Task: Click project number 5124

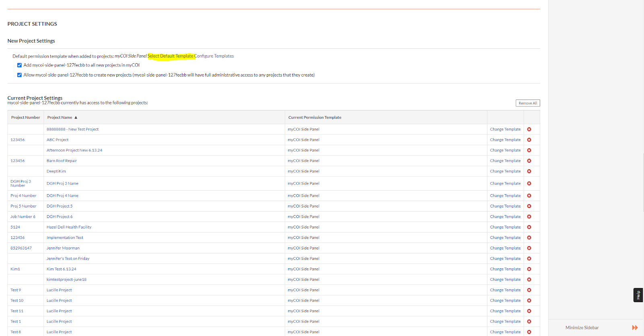Action: click(x=15, y=227)
